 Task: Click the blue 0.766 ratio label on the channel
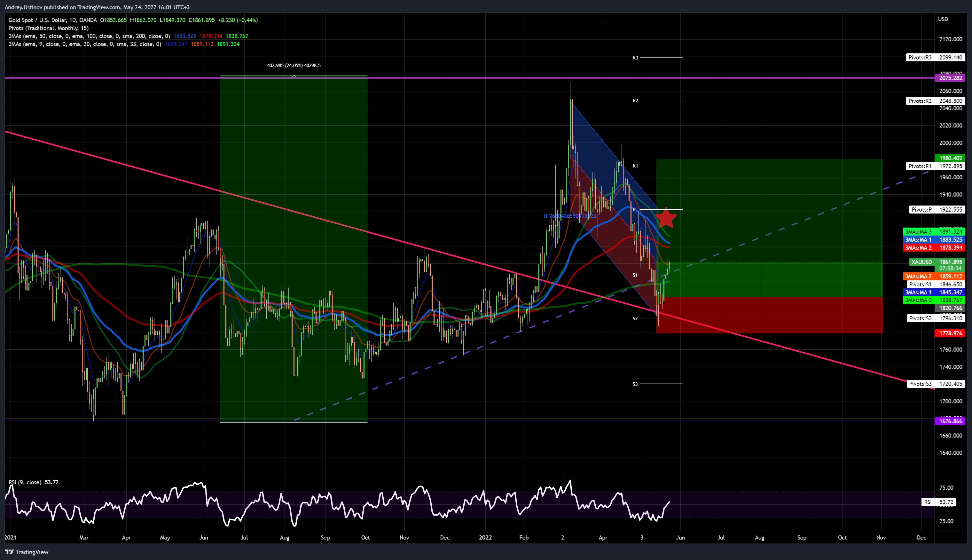(x=570, y=216)
